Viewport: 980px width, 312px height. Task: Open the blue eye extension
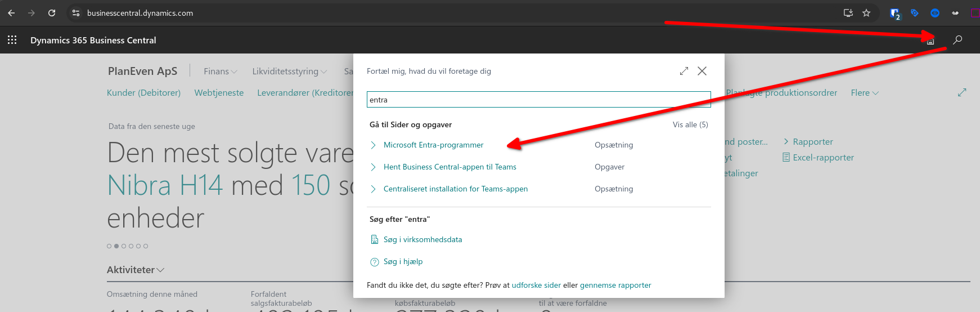(935, 13)
